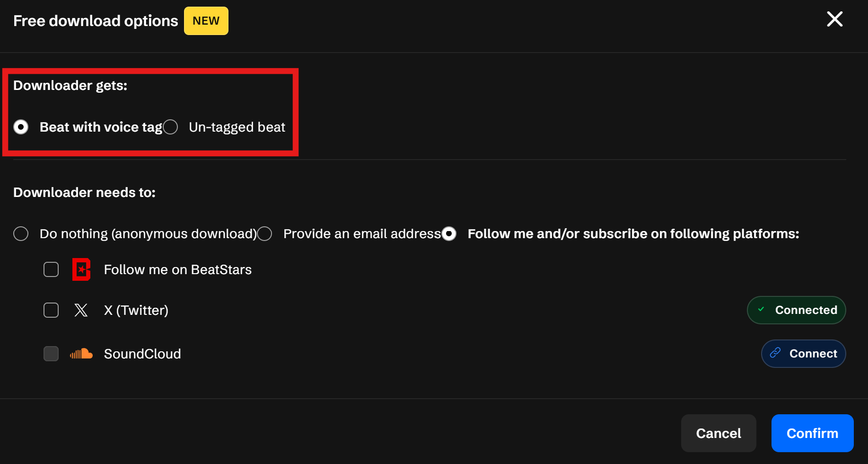Check the SoundCloud checkbox
This screenshot has height=464, width=868.
coord(51,354)
